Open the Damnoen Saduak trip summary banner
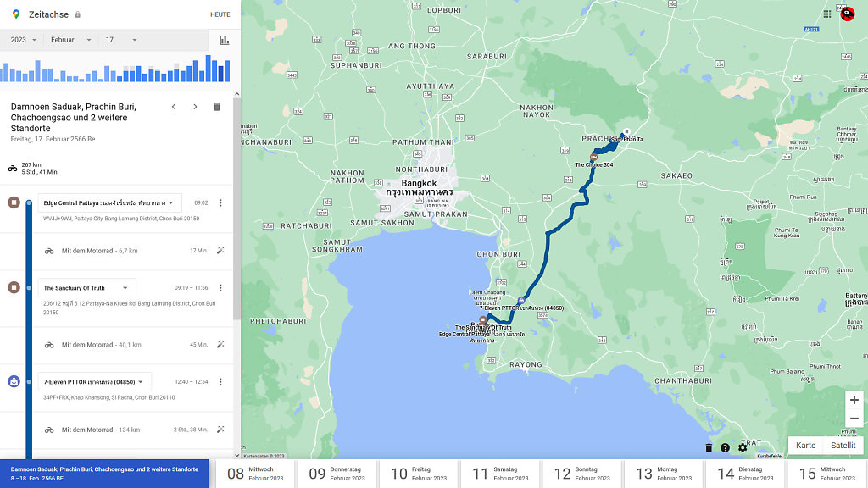The image size is (868, 488). pos(104,474)
